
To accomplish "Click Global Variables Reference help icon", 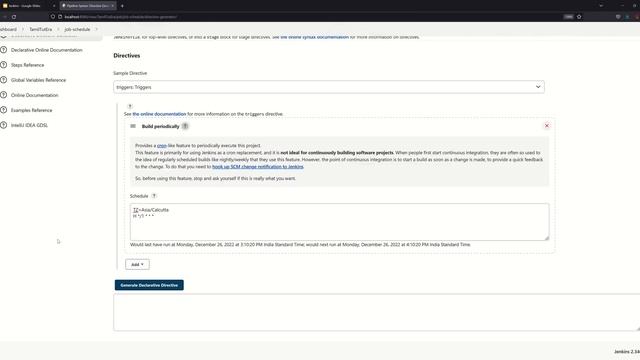I will tap(4, 80).
